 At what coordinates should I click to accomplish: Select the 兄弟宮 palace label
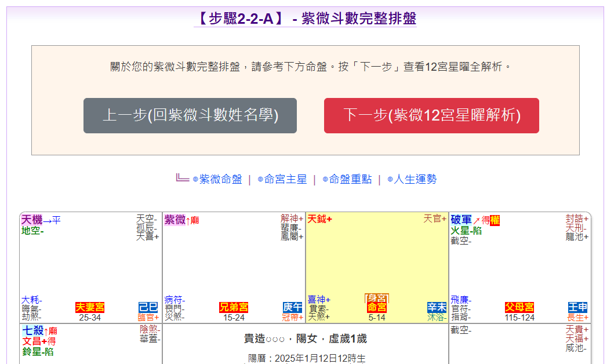point(234,307)
